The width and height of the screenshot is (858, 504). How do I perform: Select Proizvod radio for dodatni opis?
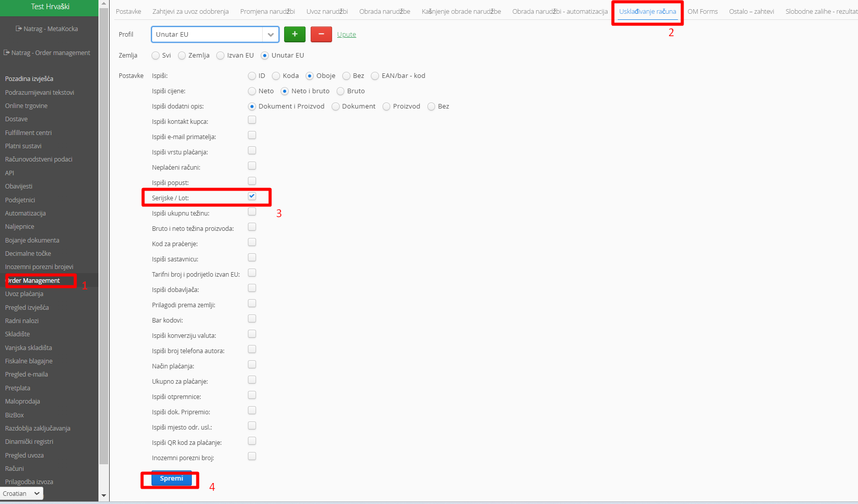tap(387, 107)
